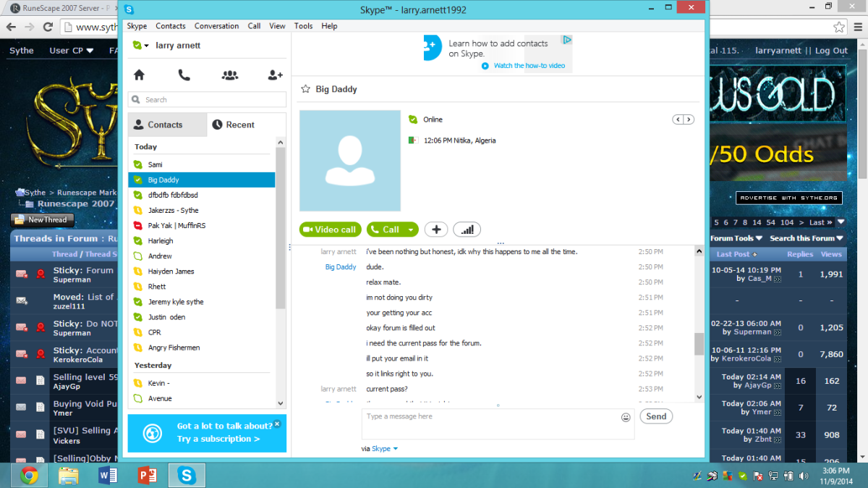Click Big Daddy's profile avatar picture
Screen dimensions: 868x488
[350, 161]
